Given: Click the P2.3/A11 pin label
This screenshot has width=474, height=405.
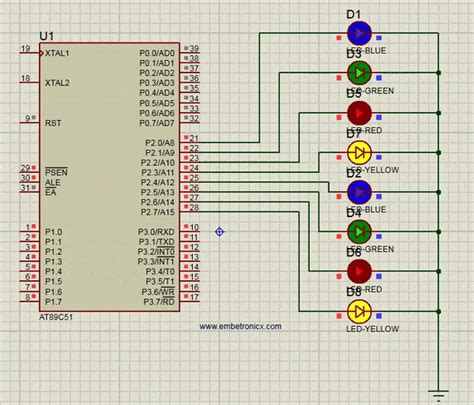Looking at the screenshot, I should (158, 172).
